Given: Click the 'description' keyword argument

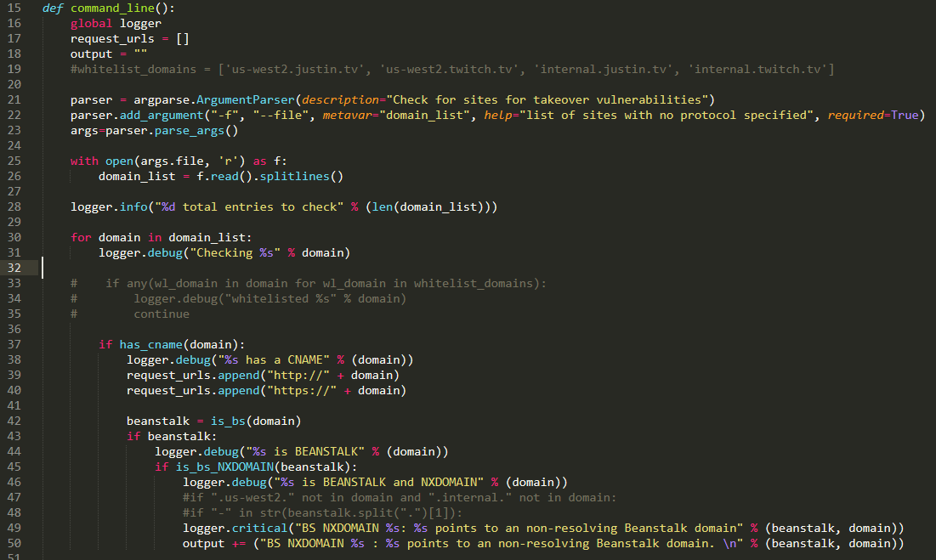Looking at the screenshot, I should (x=340, y=99).
